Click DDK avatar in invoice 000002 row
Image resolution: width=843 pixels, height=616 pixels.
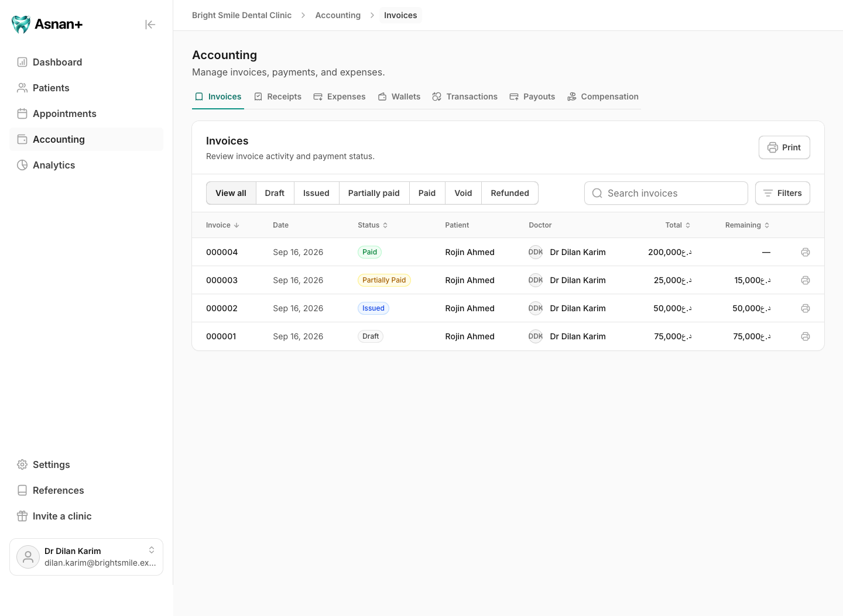click(x=536, y=308)
